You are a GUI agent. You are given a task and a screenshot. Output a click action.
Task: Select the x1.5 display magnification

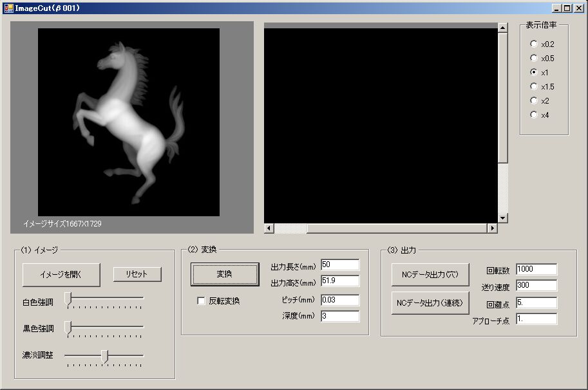click(534, 86)
